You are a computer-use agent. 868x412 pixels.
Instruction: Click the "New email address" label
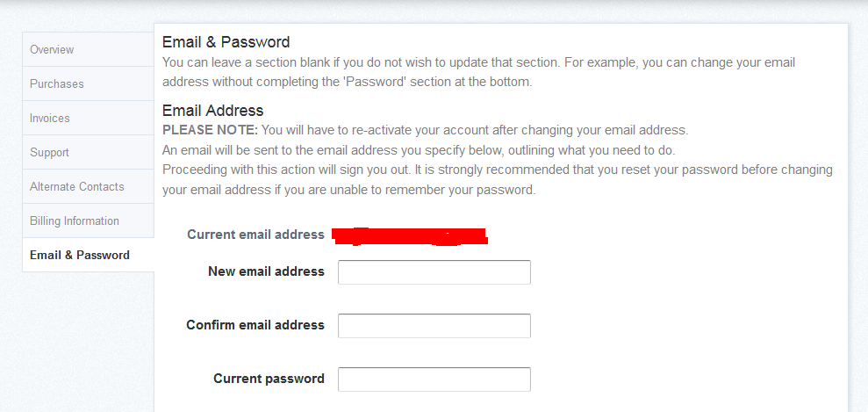[x=266, y=271]
